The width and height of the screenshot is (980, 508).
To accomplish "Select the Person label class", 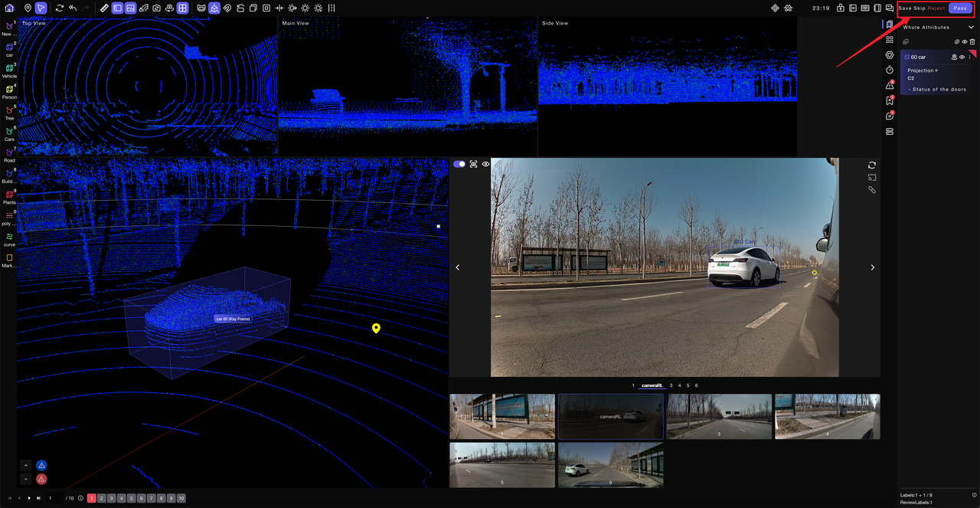I will click(x=9, y=90).
